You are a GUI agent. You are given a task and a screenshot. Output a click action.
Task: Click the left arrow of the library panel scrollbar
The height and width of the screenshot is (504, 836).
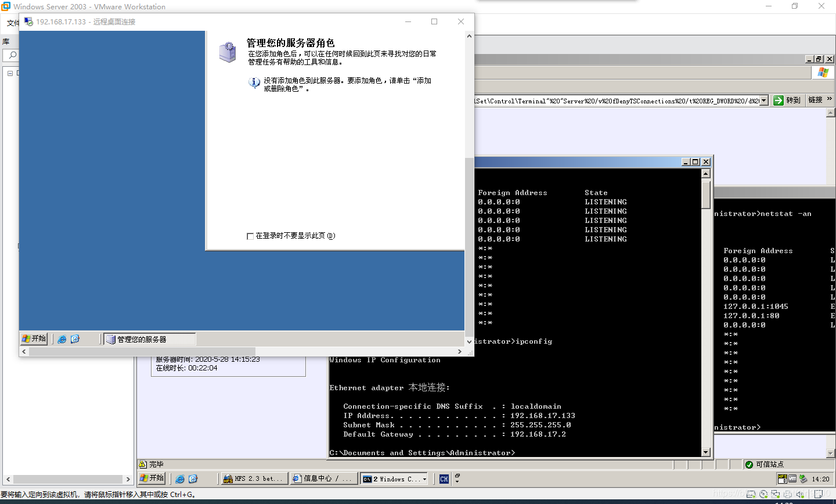coord(8,479)
